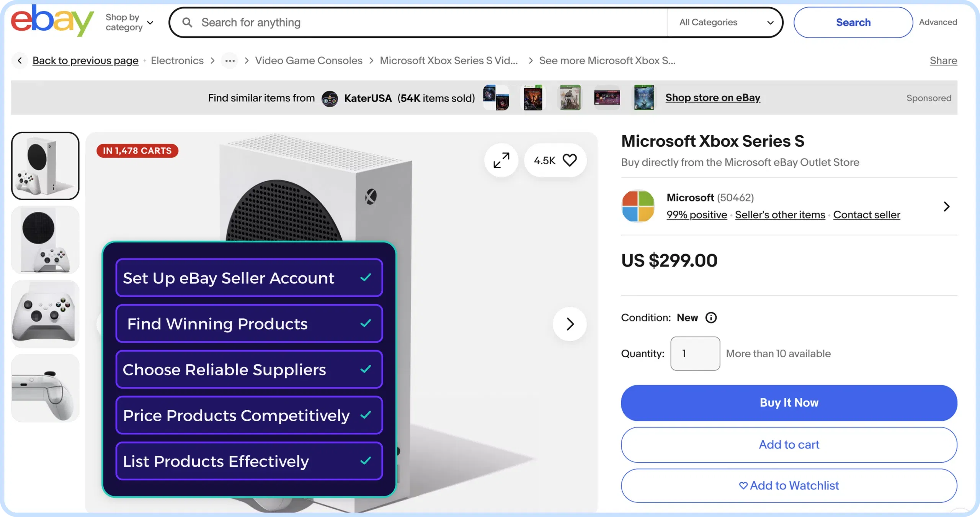Open the Contact seller link
Screen dimensions: 980x517
866,215
